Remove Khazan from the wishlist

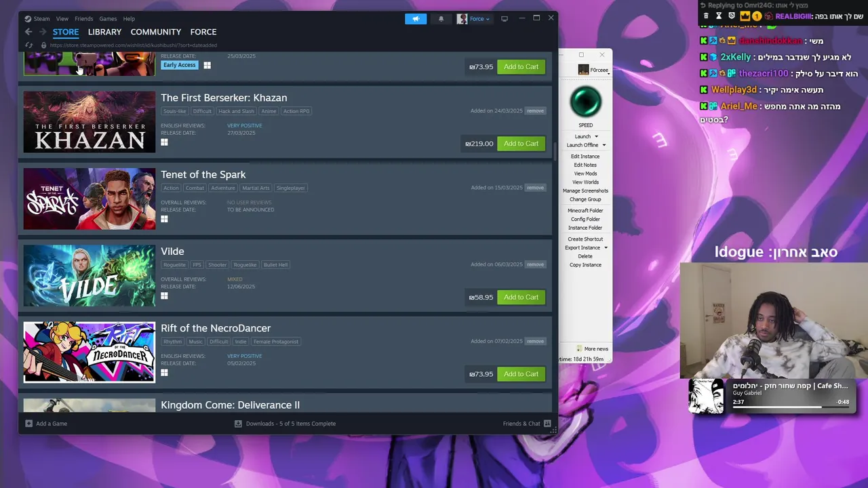(535, 110)
